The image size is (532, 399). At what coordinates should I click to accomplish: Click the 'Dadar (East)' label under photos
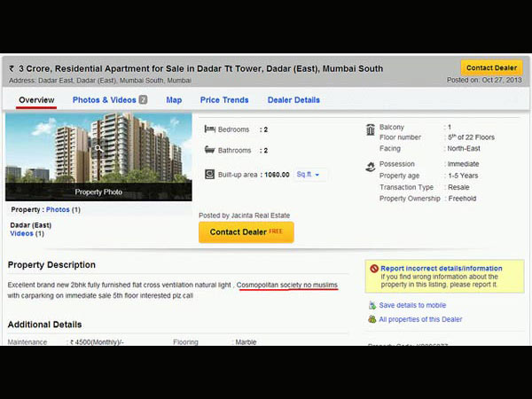(31, 225)
